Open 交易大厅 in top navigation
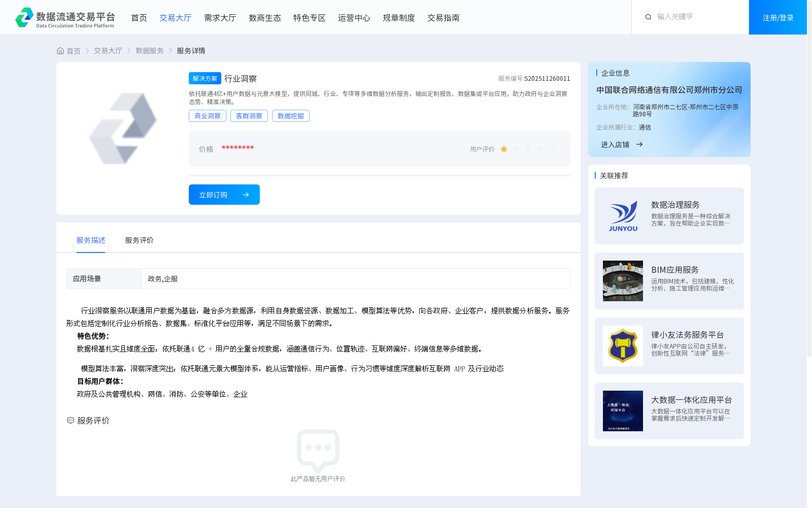This screenshot has height=508, width=812. pyautogui.click(x=176, y=18)
